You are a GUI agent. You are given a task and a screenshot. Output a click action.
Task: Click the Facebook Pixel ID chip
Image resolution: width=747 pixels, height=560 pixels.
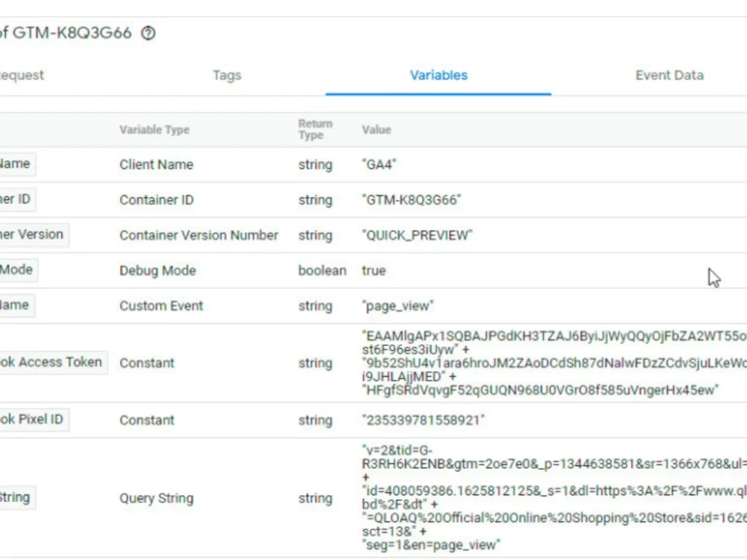(34, 420)
